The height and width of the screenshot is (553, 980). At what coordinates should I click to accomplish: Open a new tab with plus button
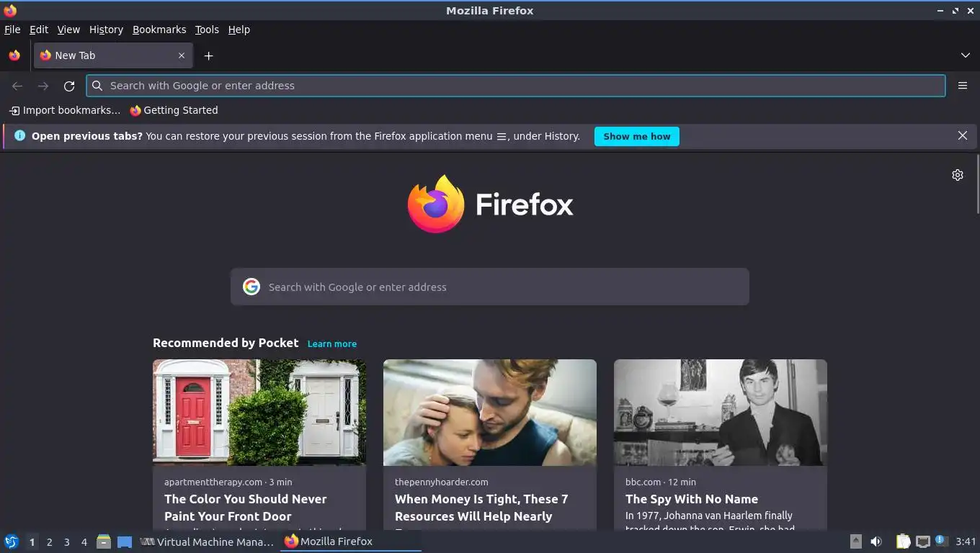[208, 55]
